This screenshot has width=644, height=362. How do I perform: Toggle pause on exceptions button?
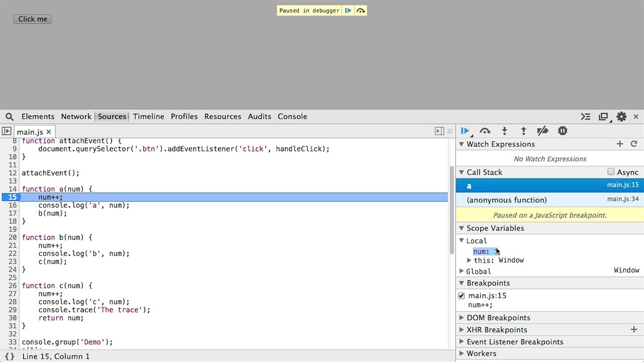point(562,131)
